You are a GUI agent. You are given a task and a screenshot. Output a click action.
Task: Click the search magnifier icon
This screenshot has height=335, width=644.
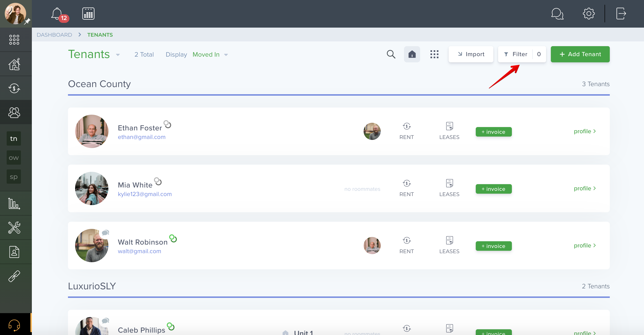[391, 54]
